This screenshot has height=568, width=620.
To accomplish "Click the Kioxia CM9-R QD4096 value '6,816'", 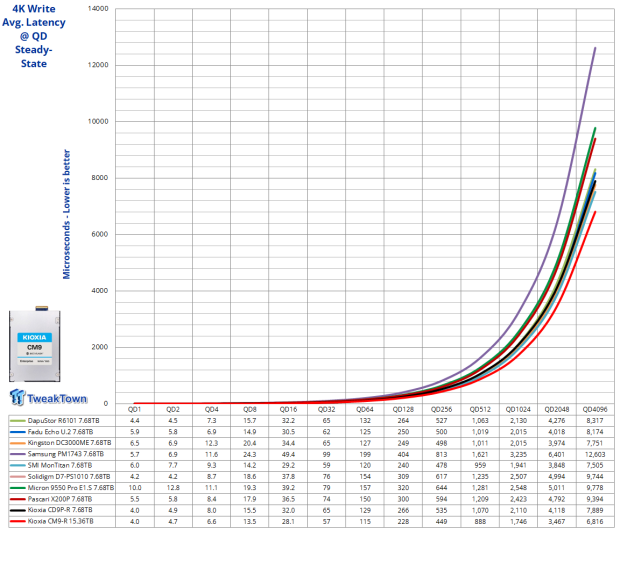I will point(595,522).
